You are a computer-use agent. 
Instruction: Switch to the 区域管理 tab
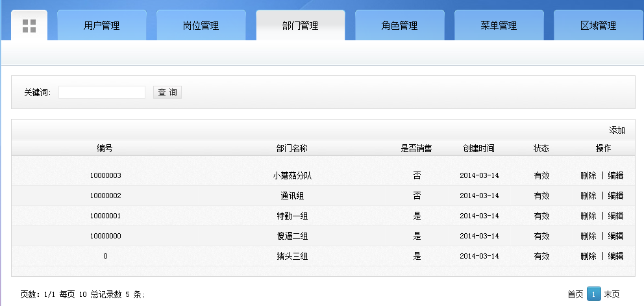(x=598, y=26)
